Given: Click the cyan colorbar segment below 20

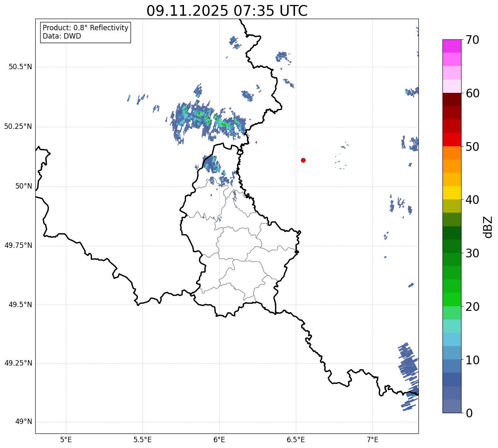Looking at the screenshot, I should click(x=452, y=326).
